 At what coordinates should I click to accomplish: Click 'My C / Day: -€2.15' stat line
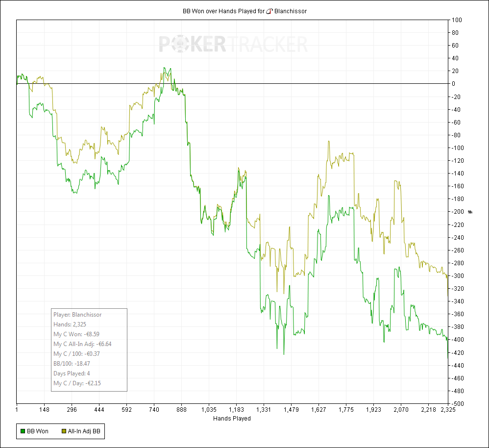(x=77, y=383)
